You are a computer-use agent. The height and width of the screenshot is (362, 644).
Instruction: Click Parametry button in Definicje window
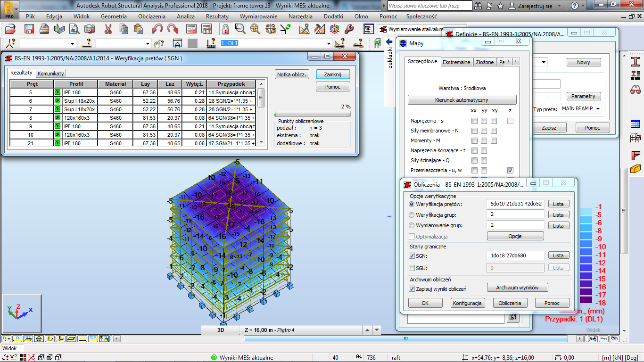coord(583,96)
